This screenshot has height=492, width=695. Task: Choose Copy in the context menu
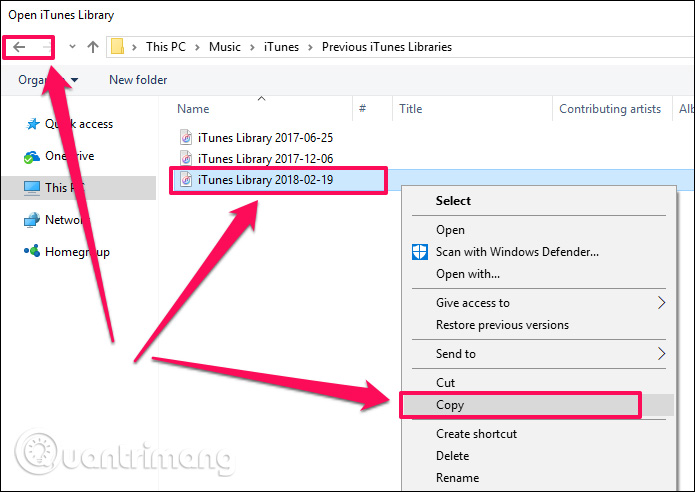450,405
